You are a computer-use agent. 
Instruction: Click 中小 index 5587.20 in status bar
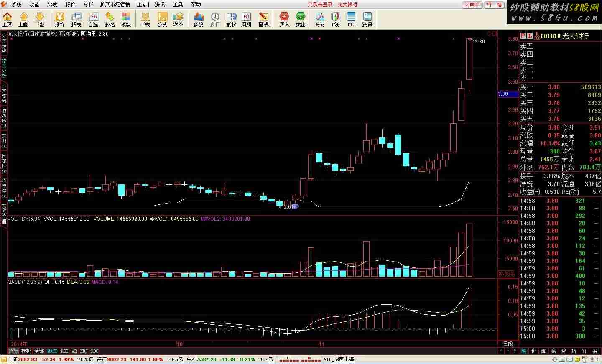(x=202, y=359)
